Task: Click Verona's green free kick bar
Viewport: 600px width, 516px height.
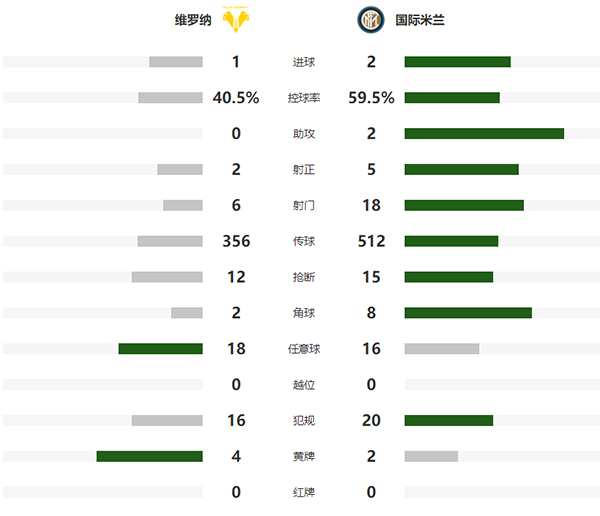Action: pyautogui.click(x=160, y=349)
